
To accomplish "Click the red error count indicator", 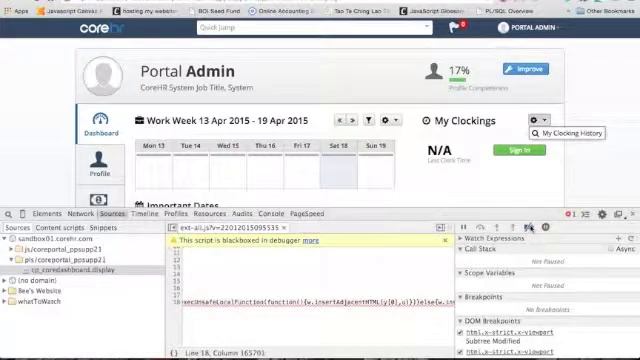I will click(570, 214).
